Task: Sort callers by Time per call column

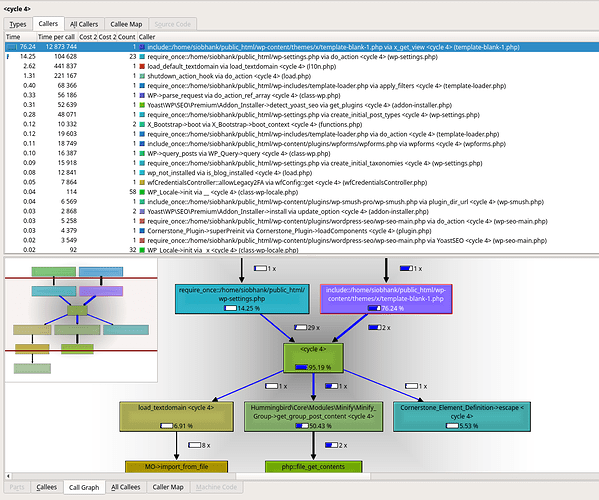Action: click(56, 37)
